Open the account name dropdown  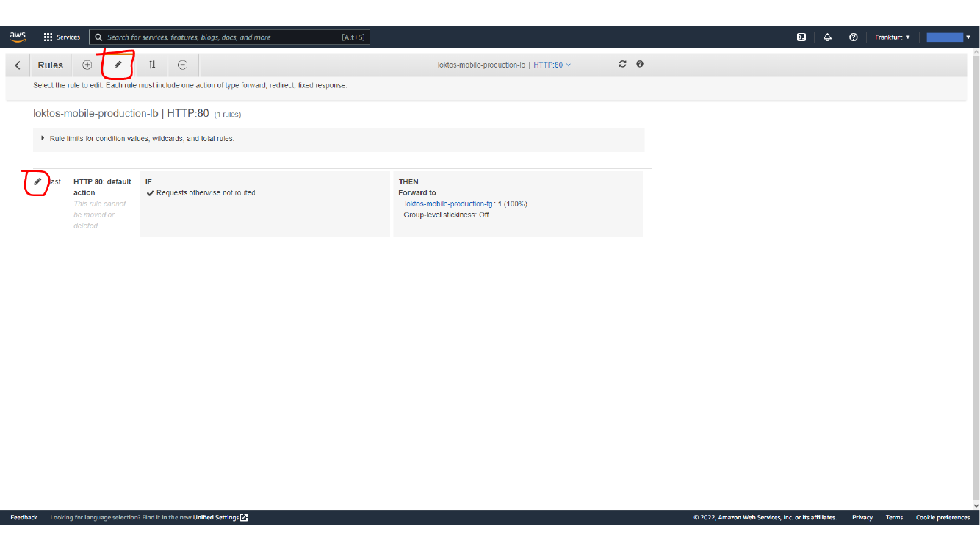point(948,37)
